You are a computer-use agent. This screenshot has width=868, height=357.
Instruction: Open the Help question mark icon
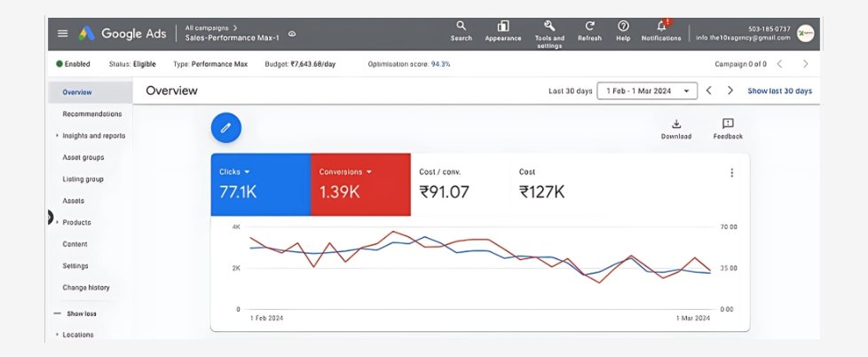click(623, 27)
